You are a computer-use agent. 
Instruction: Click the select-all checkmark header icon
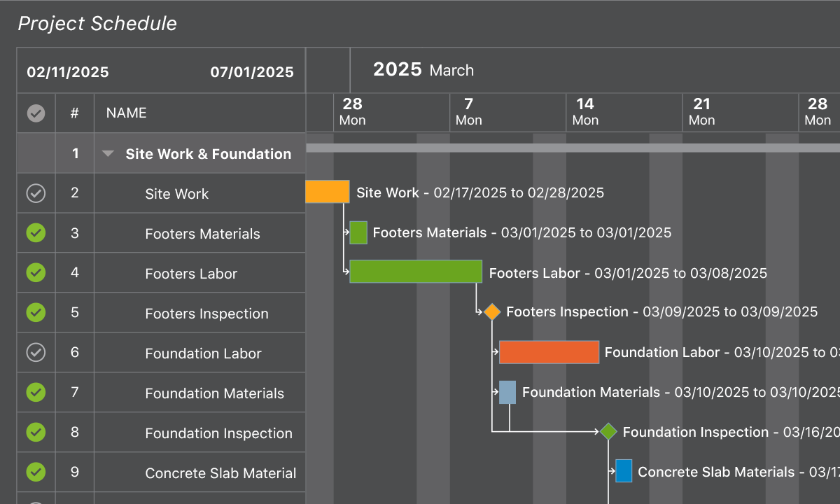pos(36,113)
